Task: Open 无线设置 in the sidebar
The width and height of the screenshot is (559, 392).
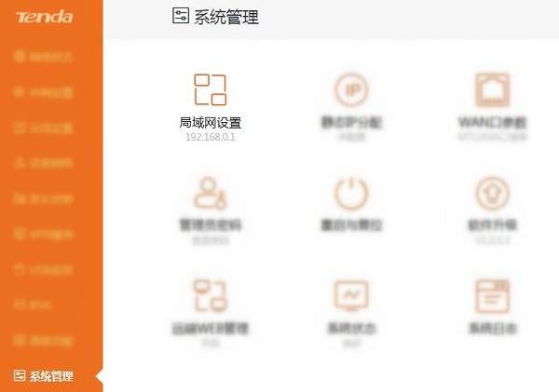Action: (50, 128)
